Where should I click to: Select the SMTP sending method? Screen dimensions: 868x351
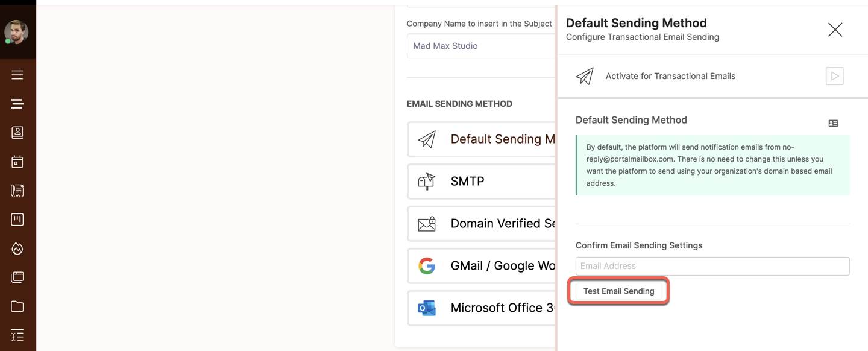[x=481, y=182]
